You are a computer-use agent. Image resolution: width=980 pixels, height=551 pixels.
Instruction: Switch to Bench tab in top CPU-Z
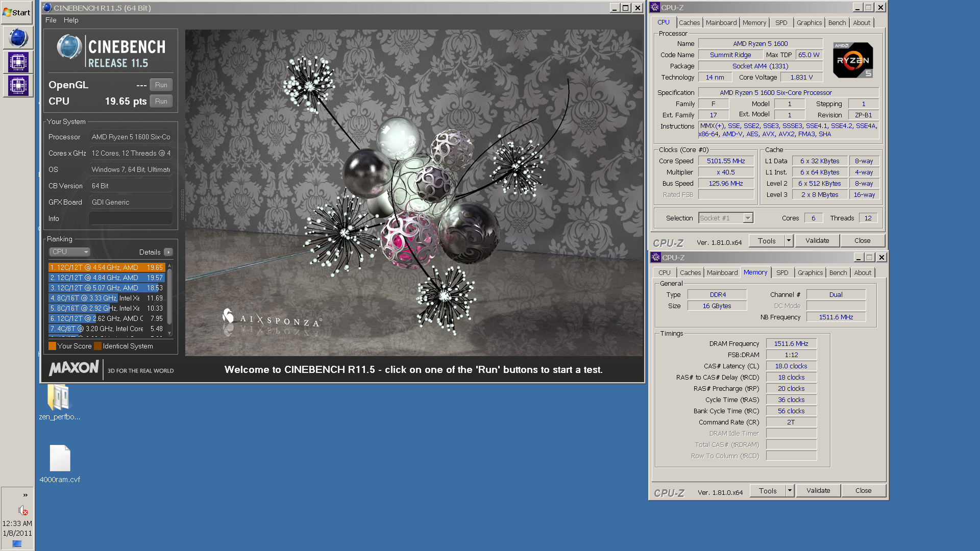point(837,23)
